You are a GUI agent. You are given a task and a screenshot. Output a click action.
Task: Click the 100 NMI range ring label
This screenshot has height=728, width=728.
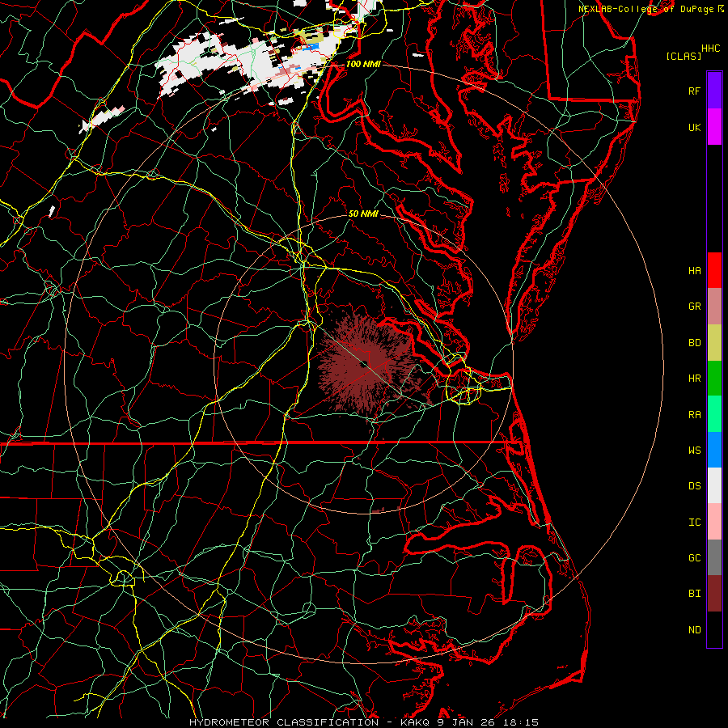[x=363, y=64]
